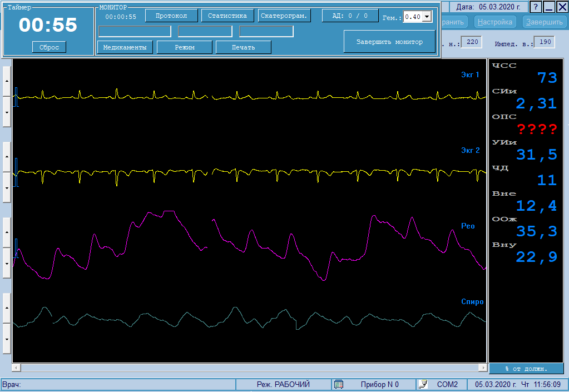Increase Рео trace scale up arrow
Image resolution: width=569 pixels, height=392 pixels.
[x=7, y=232]
